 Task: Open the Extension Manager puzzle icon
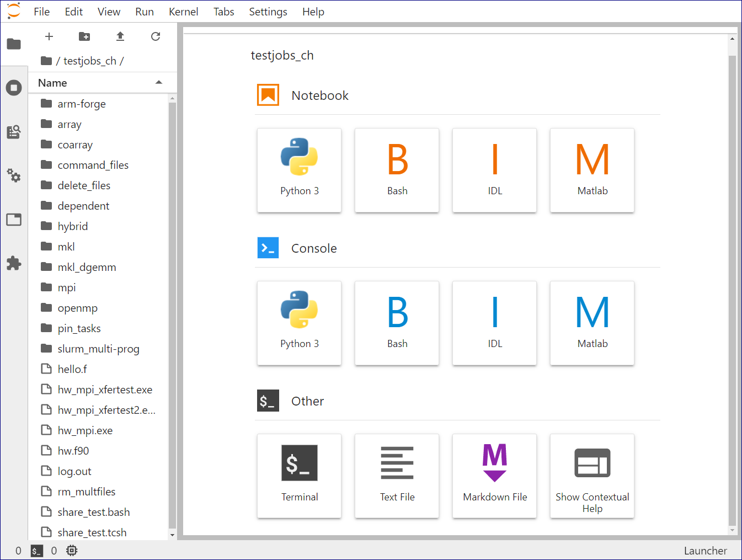(14, 263)
